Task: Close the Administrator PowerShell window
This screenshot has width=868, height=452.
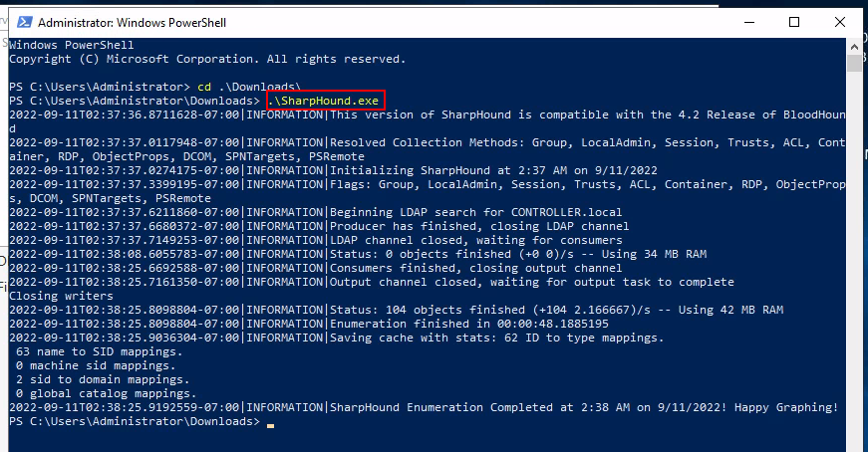Action: (x=839, y=21)
